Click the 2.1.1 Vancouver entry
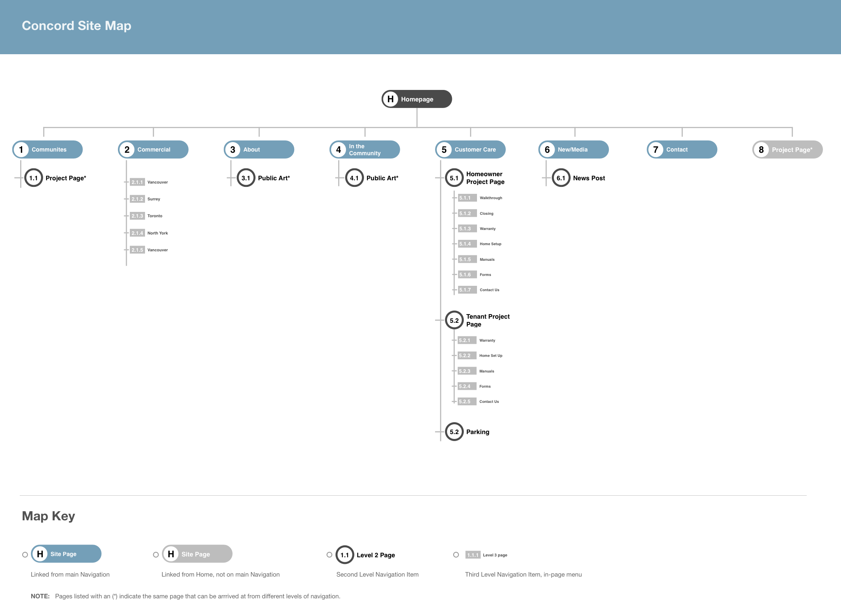 click(x=149, y=182)
